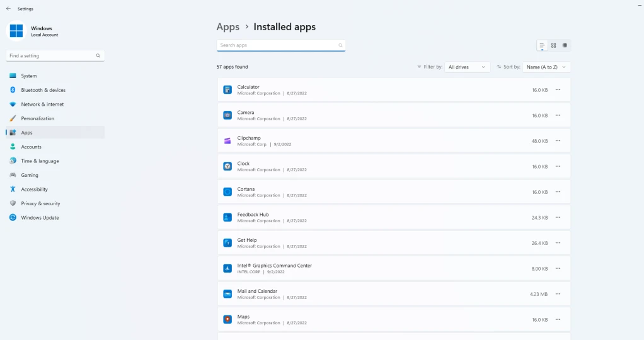The image size is (644, 340).
Task: Select Apps in the sidebar
Action: tap(55, 133)
